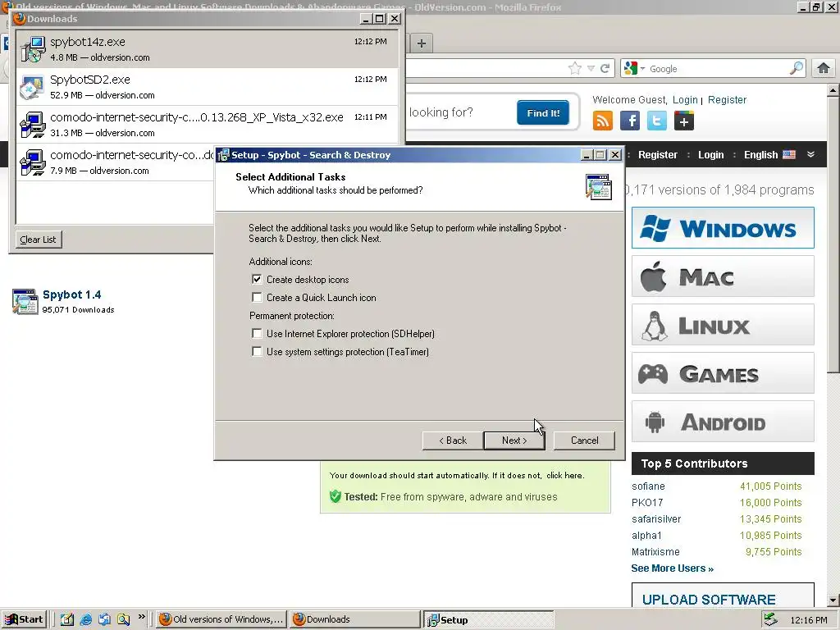
Task: Open RSS feed icon on website
Action: click(603, 121)
